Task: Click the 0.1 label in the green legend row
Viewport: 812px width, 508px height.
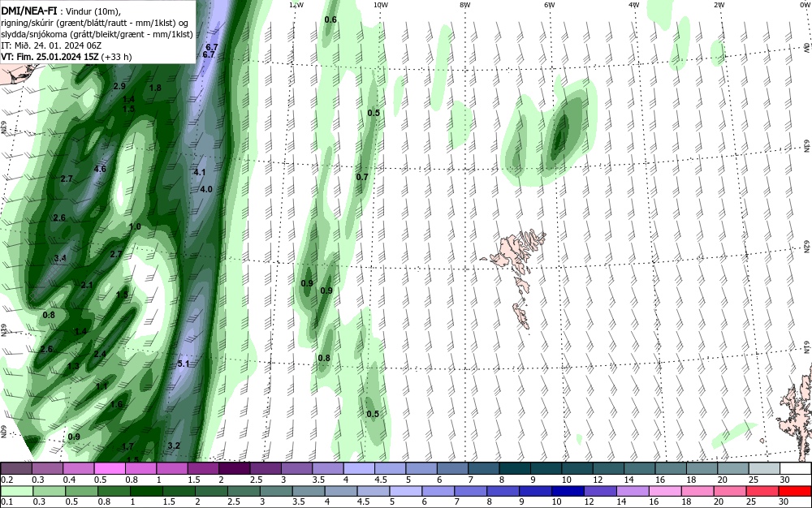Action: click(6, 502)
